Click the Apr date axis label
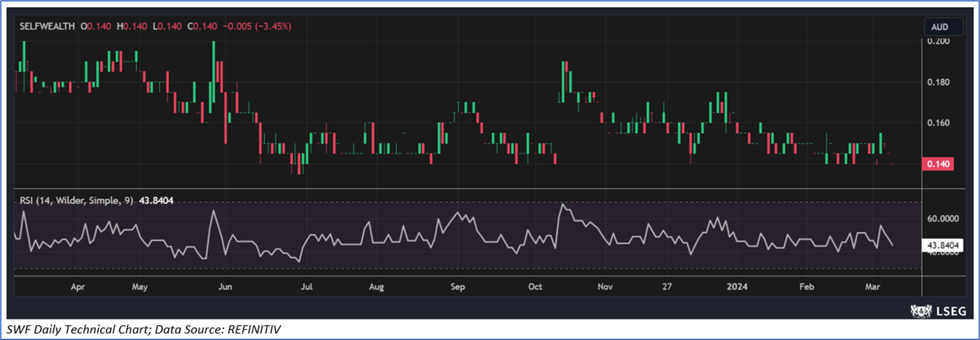980x340 pixels. (78, 287)
